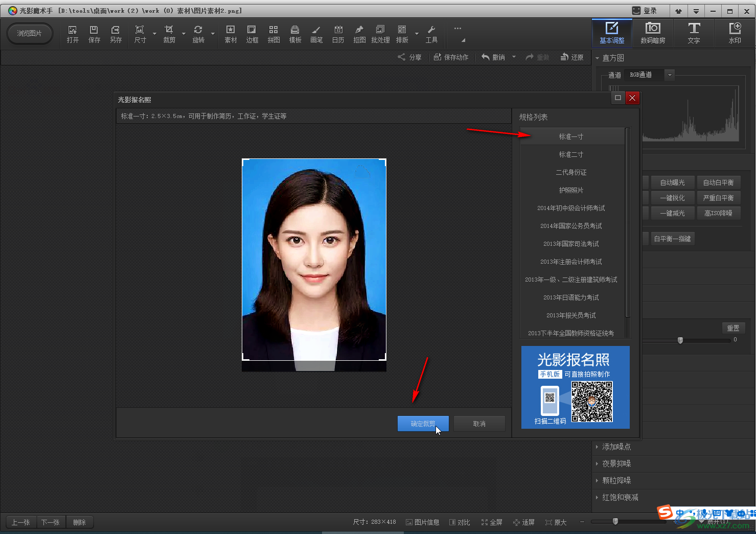Open the 批处理 (Batch) tool
Viewport: 756px width, 534px height.
[x=380, y=34]
